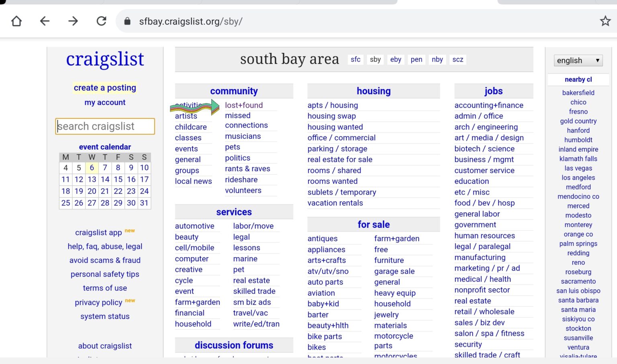Switch to the scz area tab

458,59
